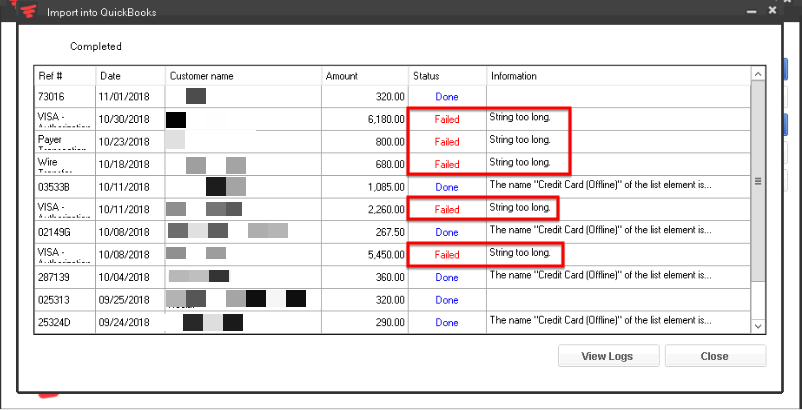802x410 pixels.
Task: Click amount 1,085.00 cell
Action: tap(365, 187)
